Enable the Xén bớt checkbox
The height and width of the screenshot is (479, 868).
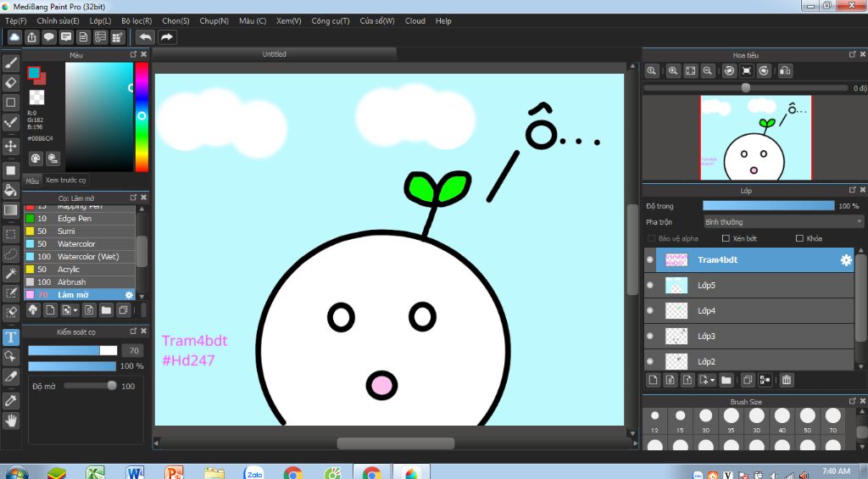(726, 238)
